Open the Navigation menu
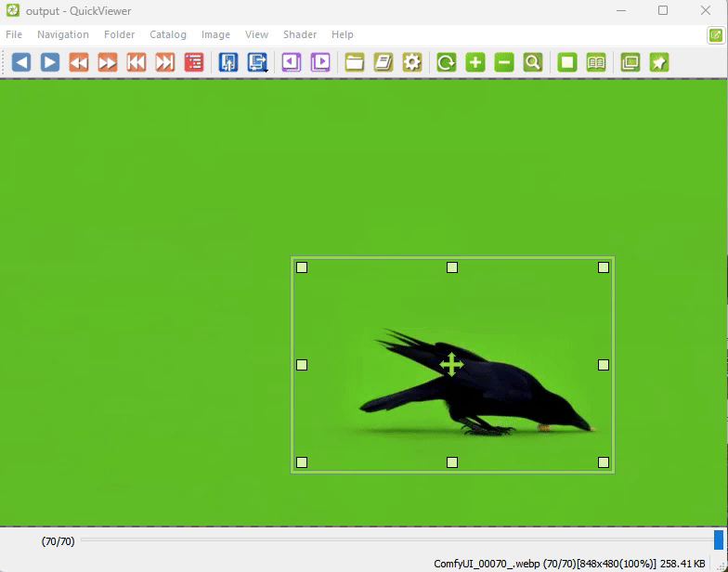The image size is (728, 572). (63, 34)
